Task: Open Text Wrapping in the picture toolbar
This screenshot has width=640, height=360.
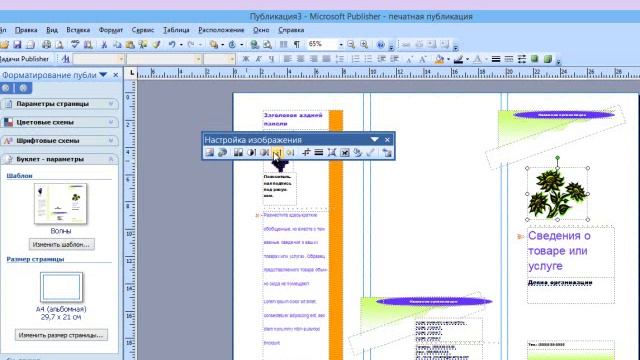Action: click(345, 152)
